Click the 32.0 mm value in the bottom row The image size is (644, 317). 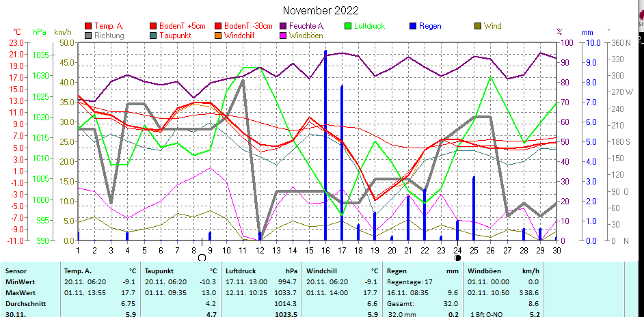click(x=403, y=314)
